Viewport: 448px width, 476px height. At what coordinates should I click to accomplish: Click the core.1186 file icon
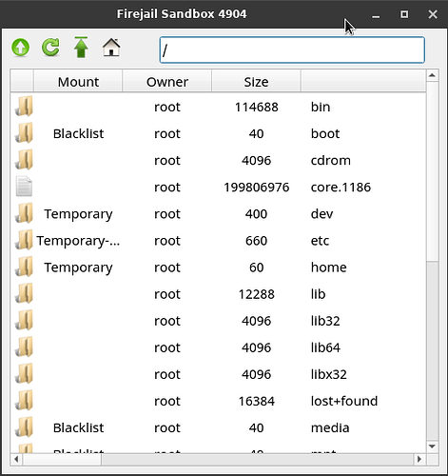pyautogui.click(x=24, y=187)
